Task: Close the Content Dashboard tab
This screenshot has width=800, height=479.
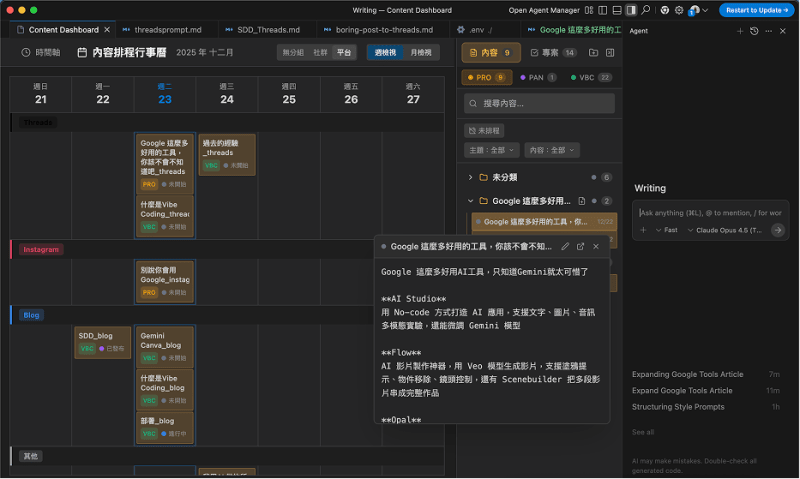Action: pyautogui.click(x=107, y=30)
